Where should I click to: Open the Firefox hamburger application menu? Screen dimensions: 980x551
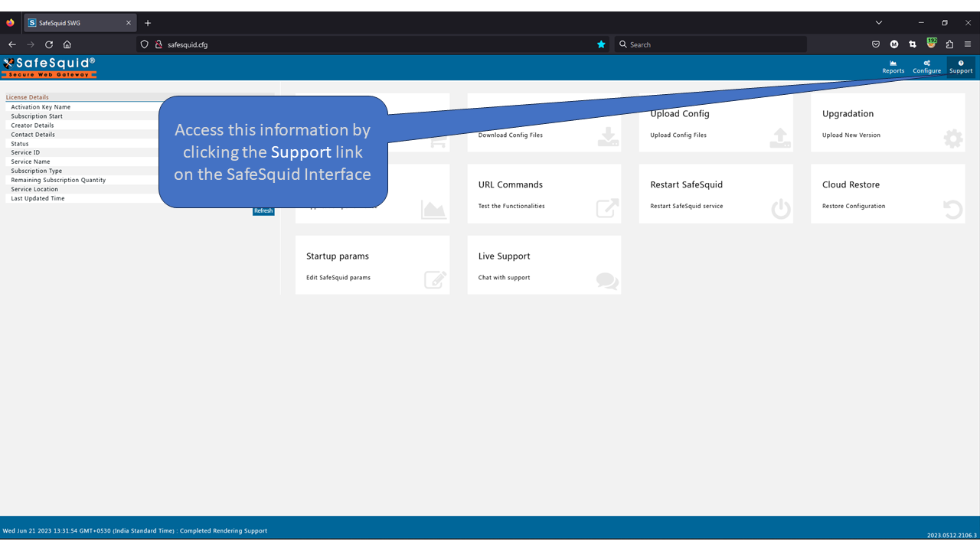coord(968,44)
